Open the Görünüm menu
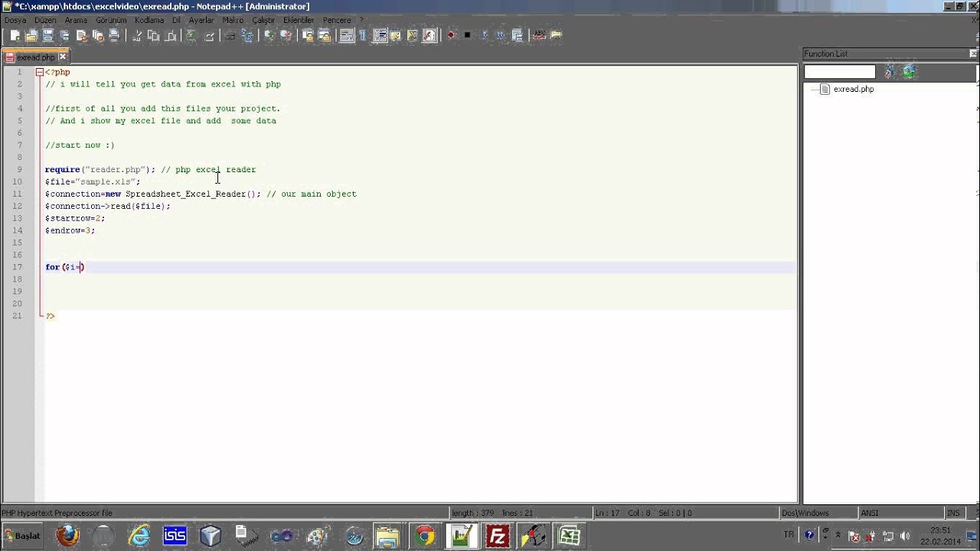 tap(111, 20)
